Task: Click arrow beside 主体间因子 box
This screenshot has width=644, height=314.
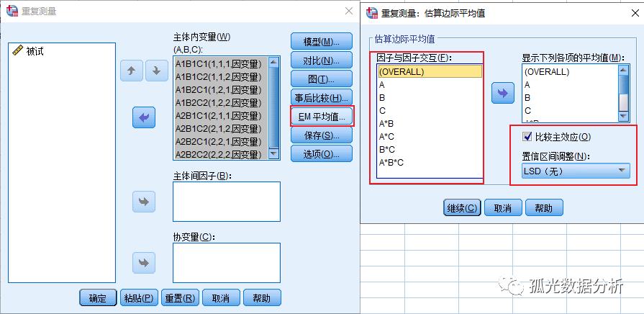Action: point(144,202)
